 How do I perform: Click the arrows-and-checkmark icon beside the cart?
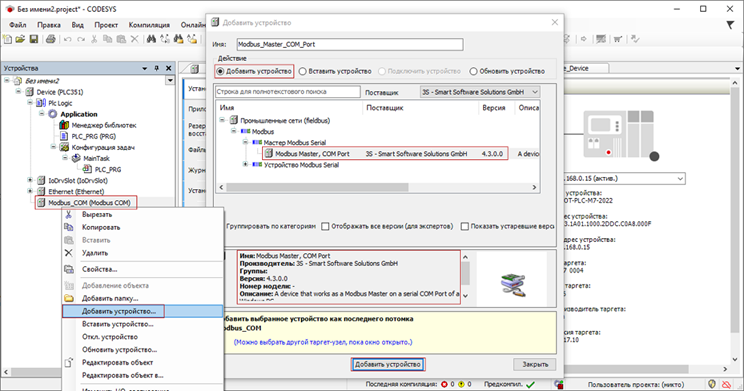pyautogui.click(x=635, y=39)
